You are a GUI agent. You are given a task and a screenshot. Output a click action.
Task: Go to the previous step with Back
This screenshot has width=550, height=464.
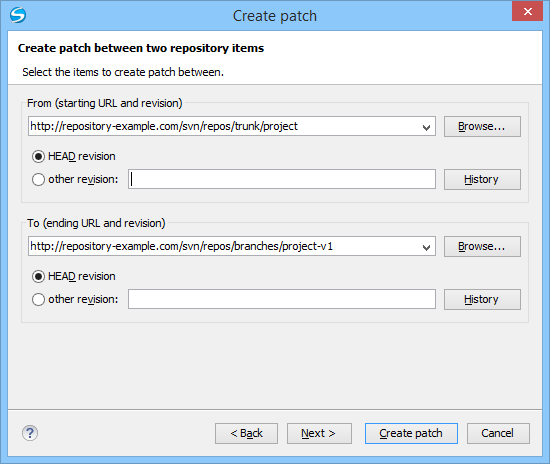coord(246,433)
